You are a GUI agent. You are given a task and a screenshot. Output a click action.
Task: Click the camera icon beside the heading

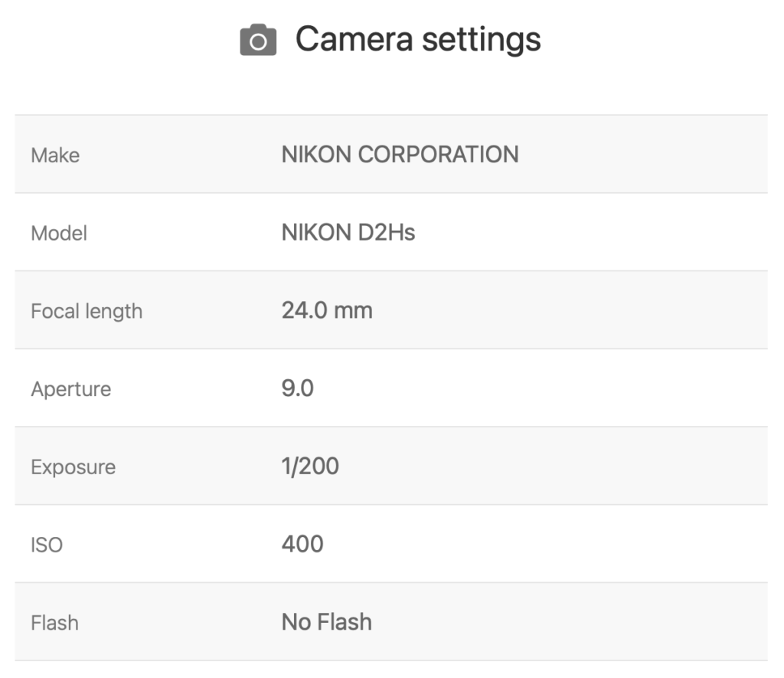point(258,40)
